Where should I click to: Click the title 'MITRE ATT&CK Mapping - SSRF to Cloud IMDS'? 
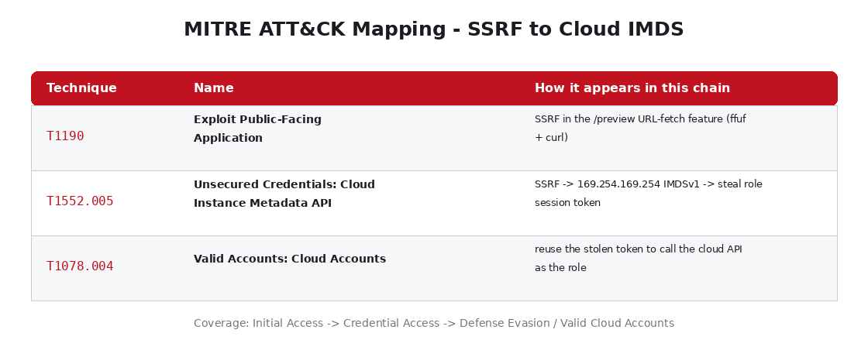pyautogui.click(x=433, y=29)
